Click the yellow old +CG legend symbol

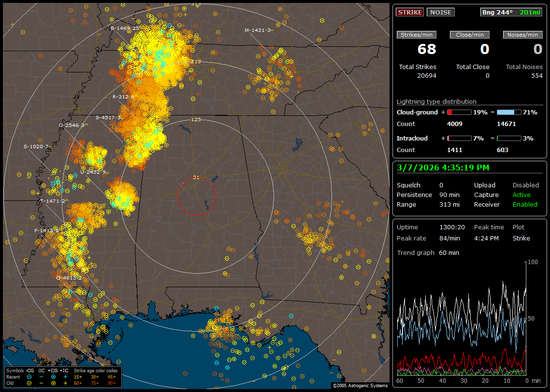53,383
